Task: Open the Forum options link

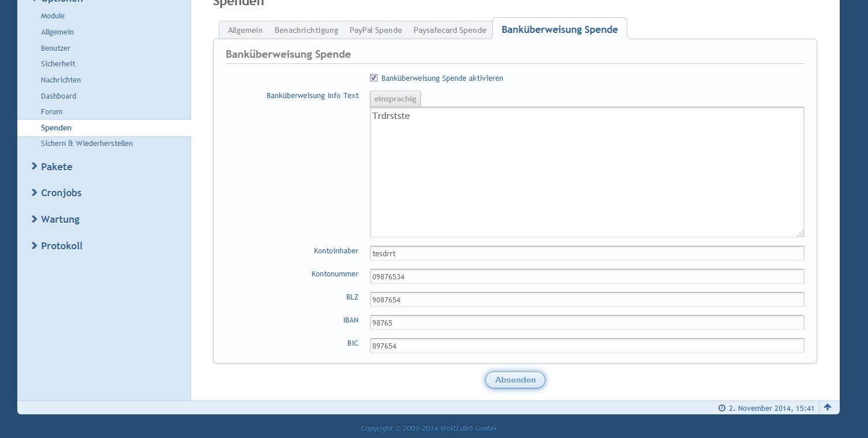Action: tap(51, 111)
